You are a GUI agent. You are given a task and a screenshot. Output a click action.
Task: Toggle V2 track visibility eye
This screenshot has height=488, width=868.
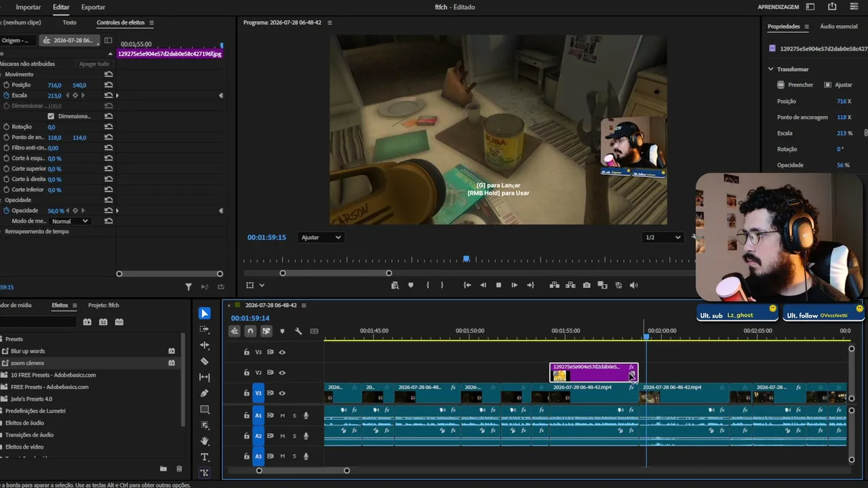(282, 373)
